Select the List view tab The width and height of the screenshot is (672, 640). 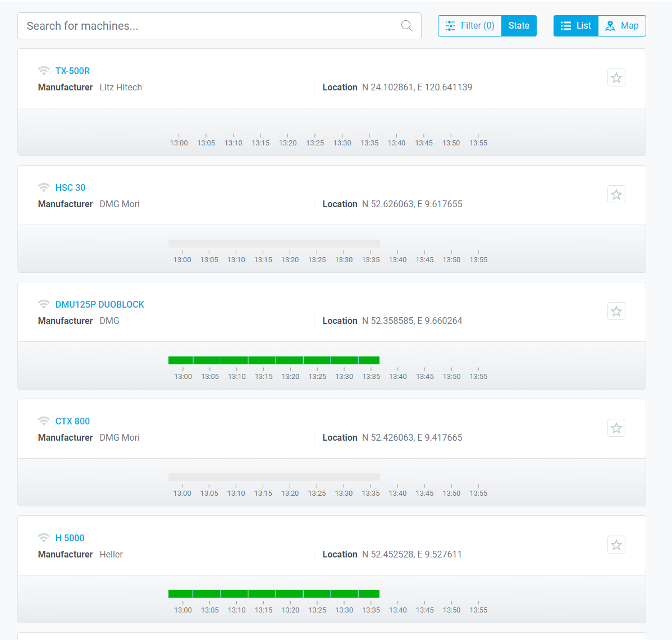pyautogui.click(x=575, y=25)
